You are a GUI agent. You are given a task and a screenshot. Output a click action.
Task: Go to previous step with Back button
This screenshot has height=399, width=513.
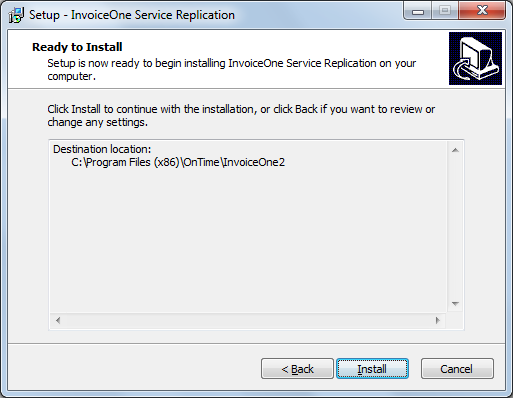(297, 369)
